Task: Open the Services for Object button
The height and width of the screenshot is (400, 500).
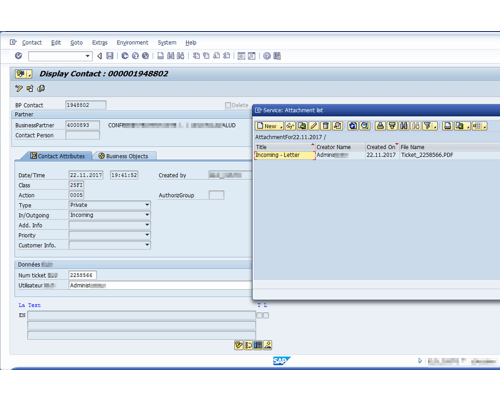Action: (x=23, y=74)
